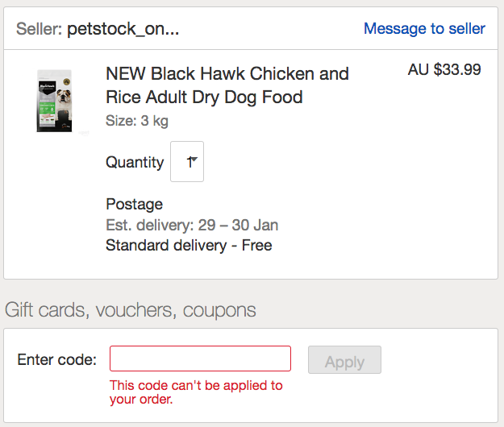Click the Message to seller link
Screen dimensions: 504x427
(x=424, y=29)
